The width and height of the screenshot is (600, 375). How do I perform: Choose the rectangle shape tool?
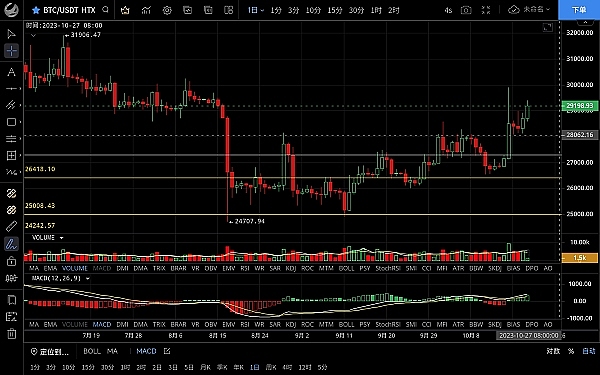click(x=11, y=122)
